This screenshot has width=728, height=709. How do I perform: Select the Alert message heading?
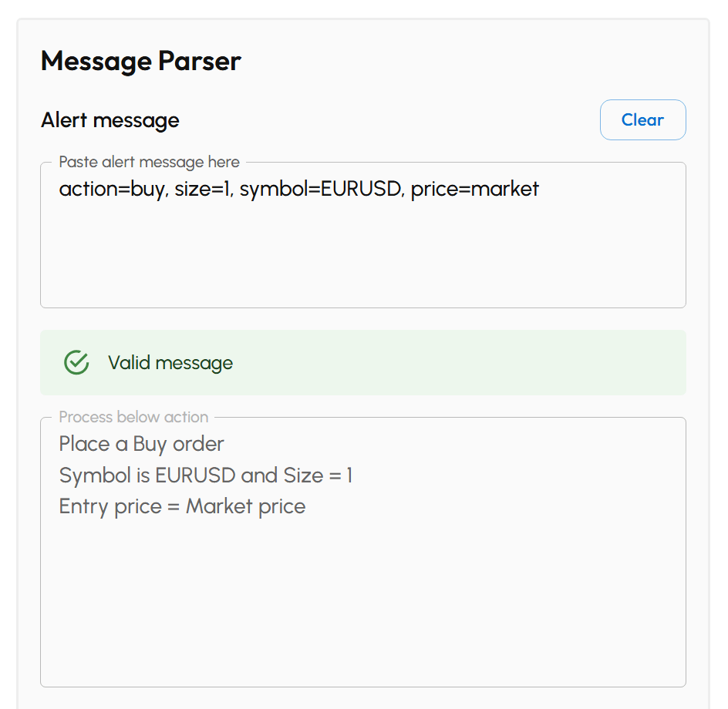coord(110,120)
